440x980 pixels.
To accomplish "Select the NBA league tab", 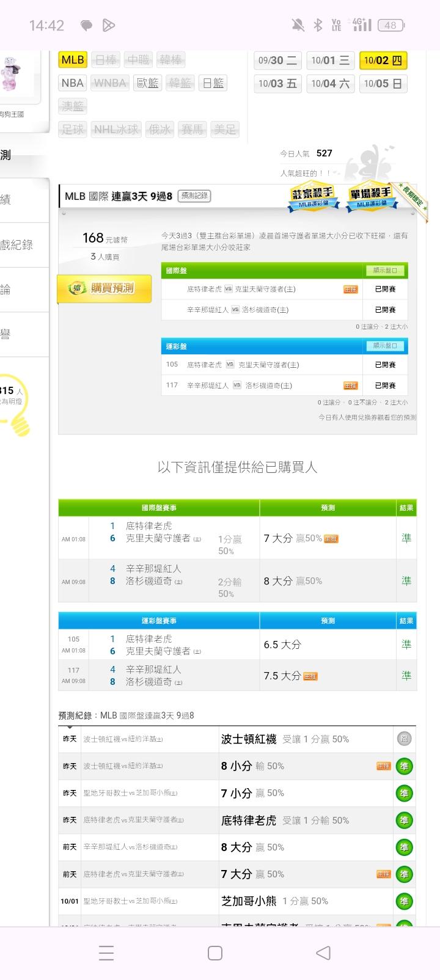I will tap(73, 83).
